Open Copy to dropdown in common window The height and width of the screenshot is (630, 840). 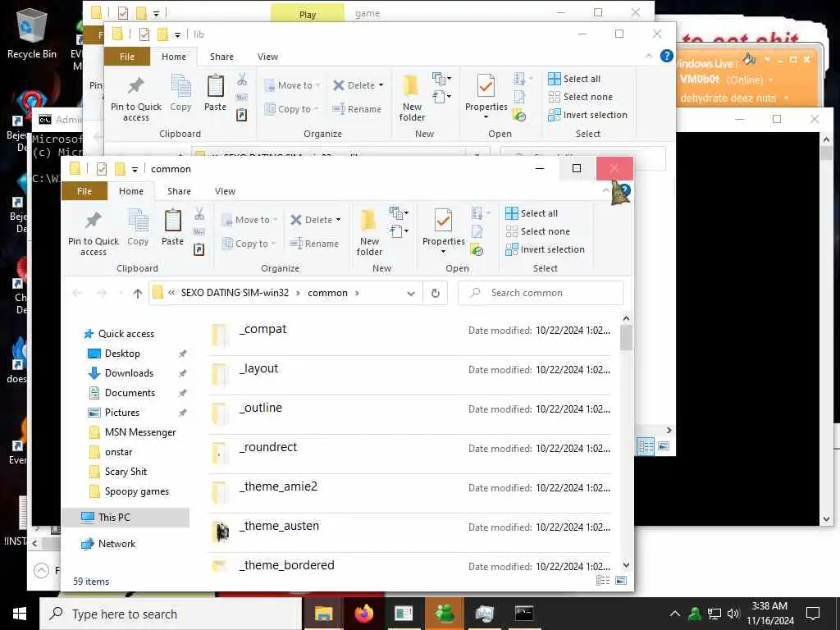pyautogui.click(x=273, y=244)
